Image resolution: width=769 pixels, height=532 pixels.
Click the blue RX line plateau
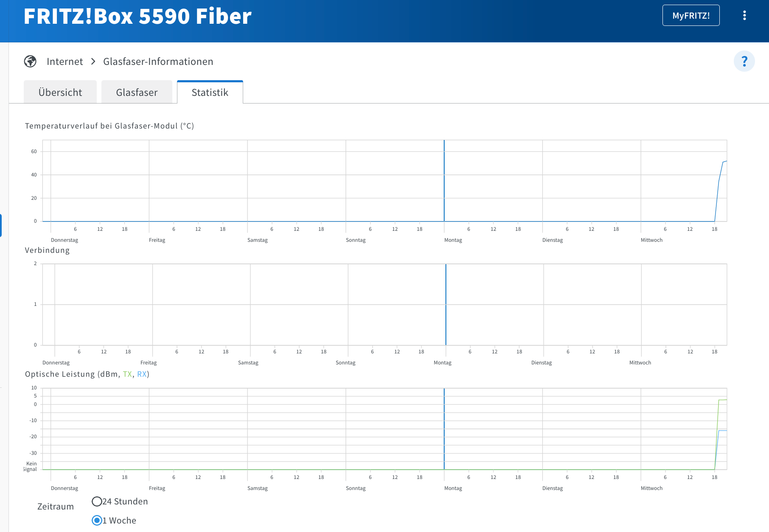[x=722, y=431]
